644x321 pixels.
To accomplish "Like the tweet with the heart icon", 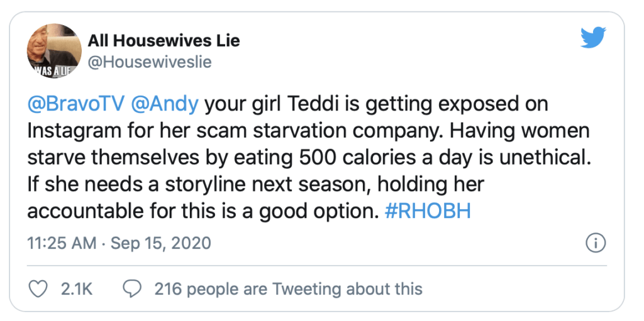I will (x=38, y=289).
